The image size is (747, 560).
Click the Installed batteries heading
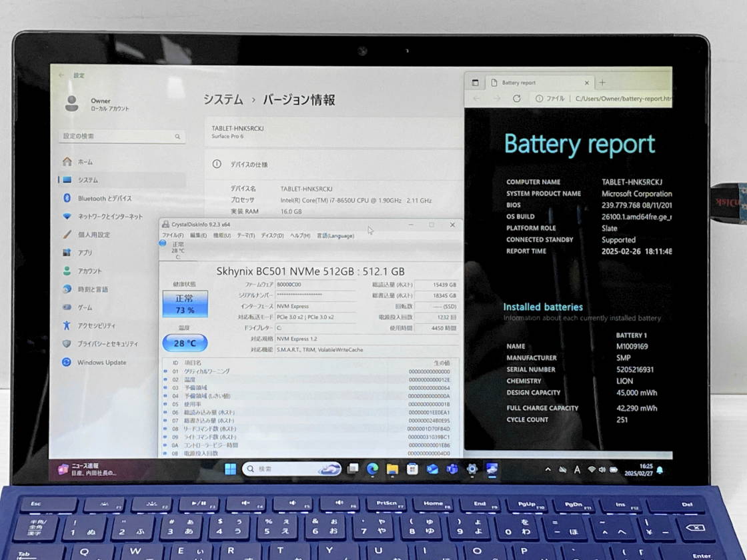543,307
